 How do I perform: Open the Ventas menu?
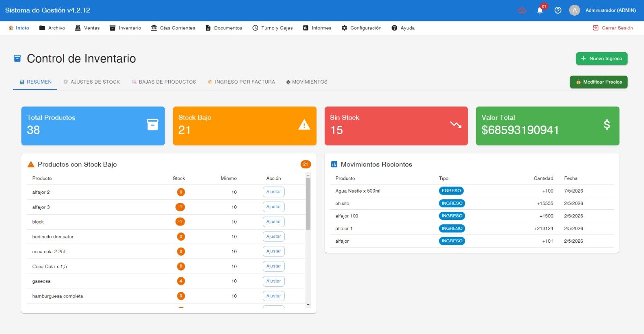pos(87,28)
